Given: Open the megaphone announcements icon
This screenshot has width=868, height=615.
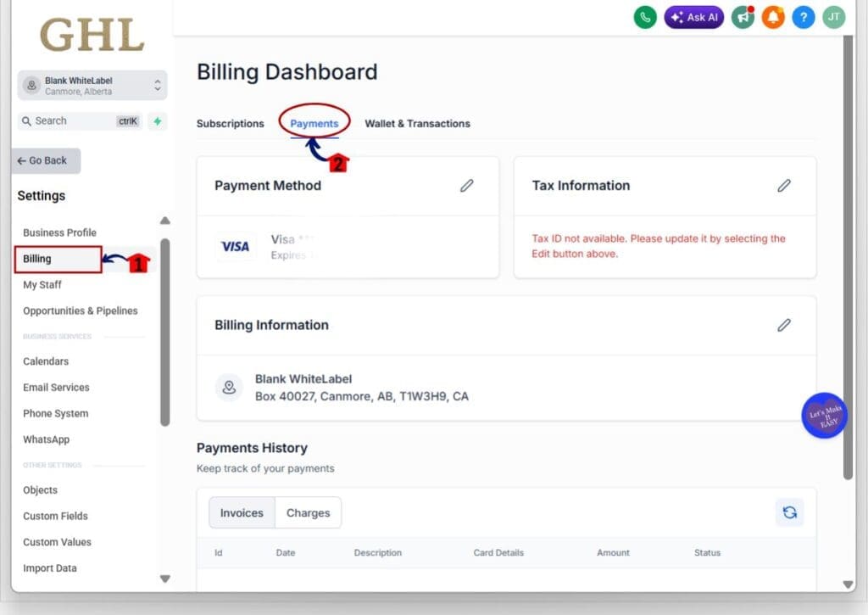Looking at the screenshot, I should 743,17.
